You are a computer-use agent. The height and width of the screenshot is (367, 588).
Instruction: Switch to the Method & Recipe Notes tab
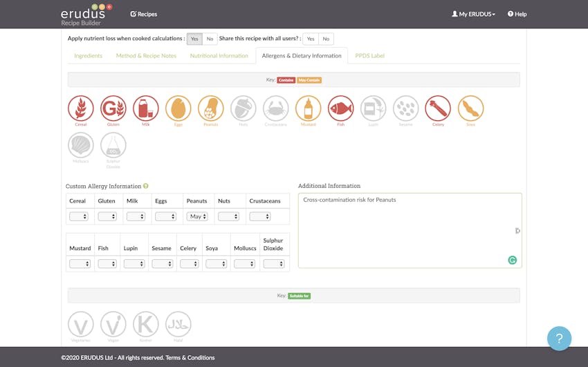click(146, 56)
